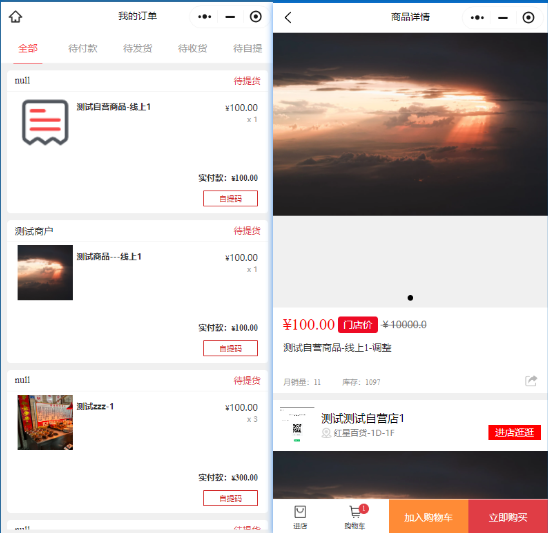The image size is (548, 533).
Task: Minimize the product details mini program
Action: tap(503, 17)
